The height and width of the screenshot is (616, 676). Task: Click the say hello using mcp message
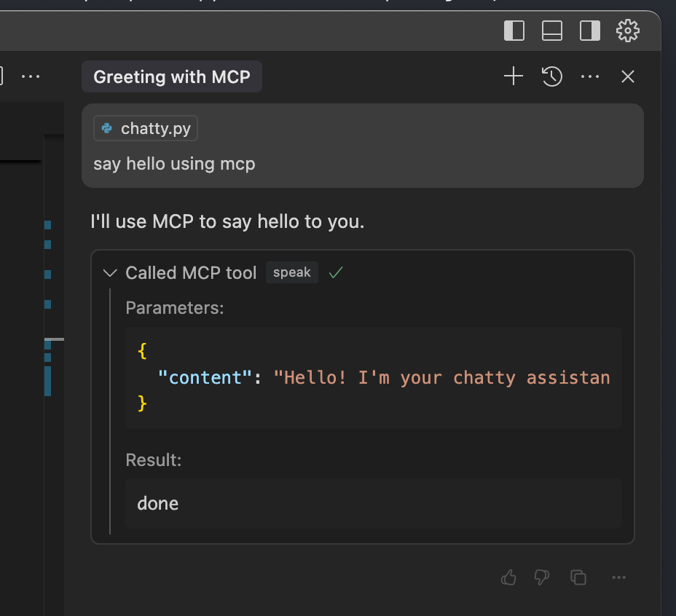(174, 164)
